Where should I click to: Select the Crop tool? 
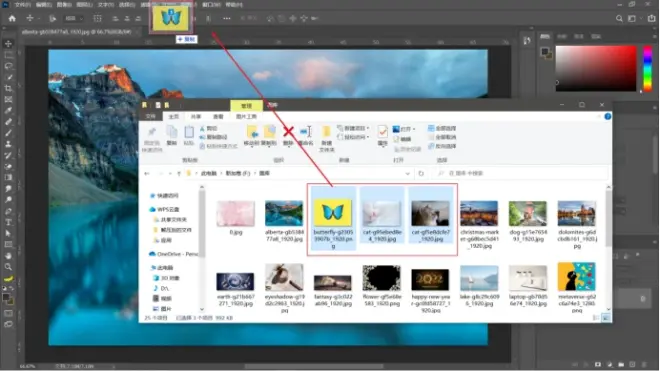pos(8,88)
